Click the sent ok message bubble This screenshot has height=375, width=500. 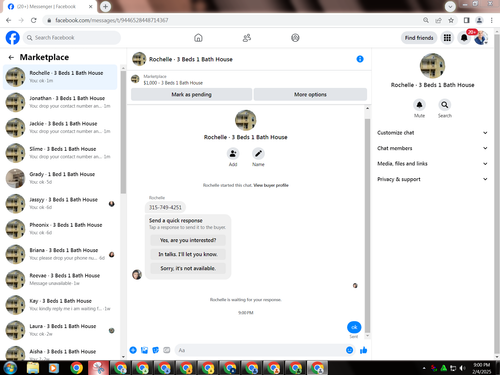coord(354,327)
